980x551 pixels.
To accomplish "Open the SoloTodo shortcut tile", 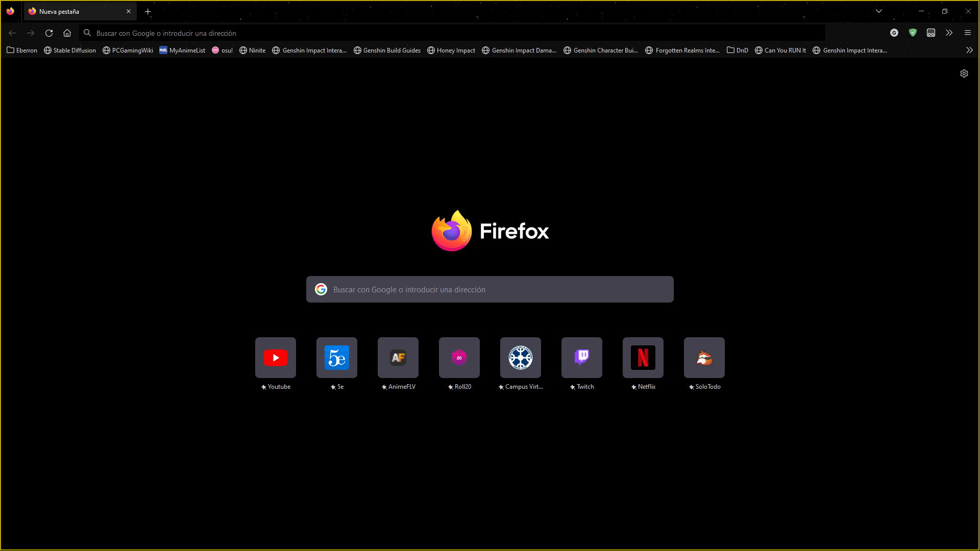I will (x=704, y=358).
